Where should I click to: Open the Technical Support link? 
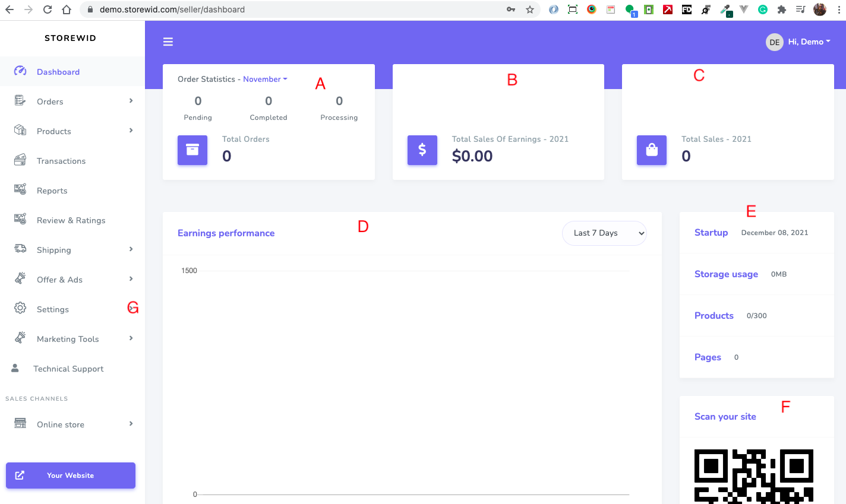(68, 369)
